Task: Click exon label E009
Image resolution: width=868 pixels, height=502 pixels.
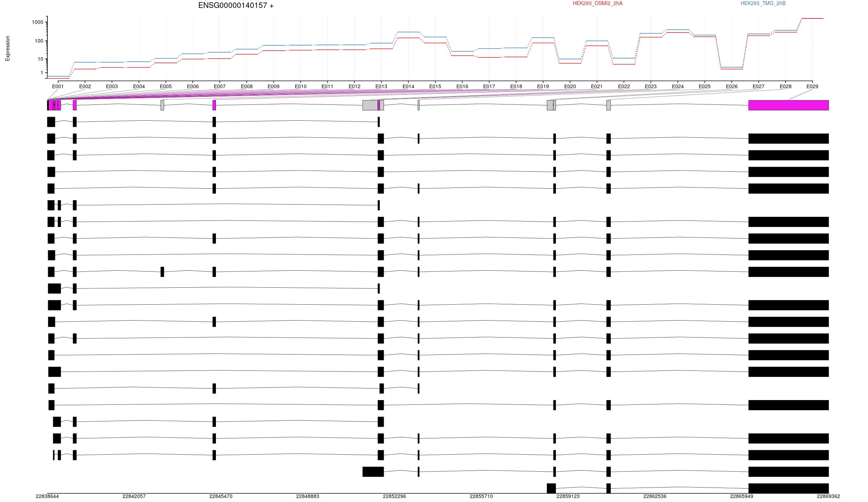Action: click(x=273, y=86)
